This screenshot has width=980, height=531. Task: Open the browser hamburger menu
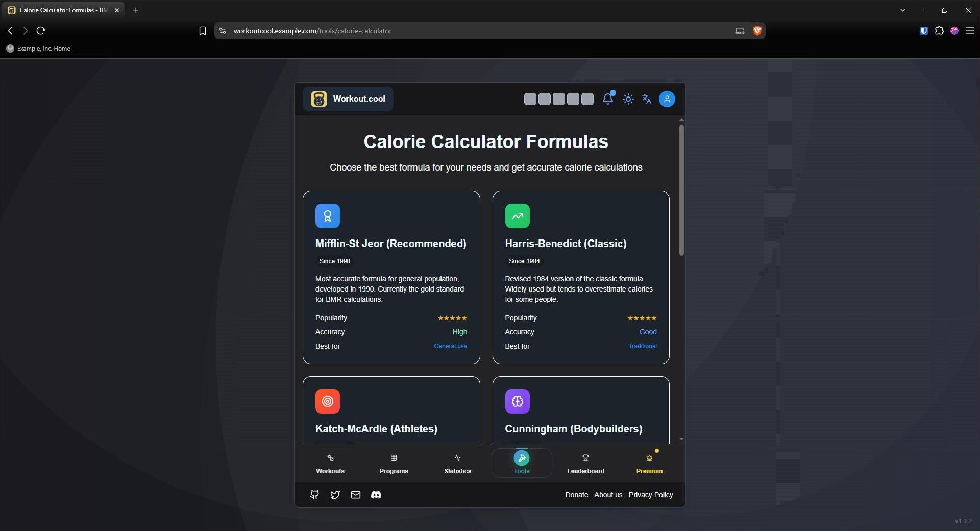coord(970,31)
